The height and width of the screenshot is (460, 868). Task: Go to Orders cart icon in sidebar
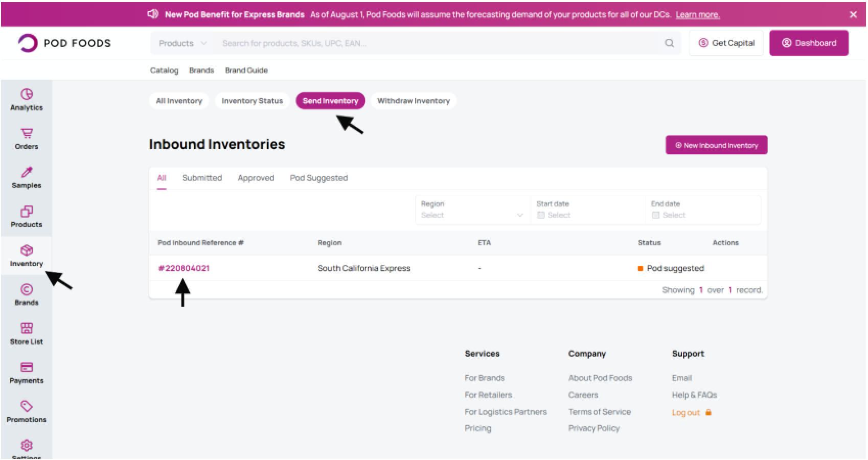27,133
